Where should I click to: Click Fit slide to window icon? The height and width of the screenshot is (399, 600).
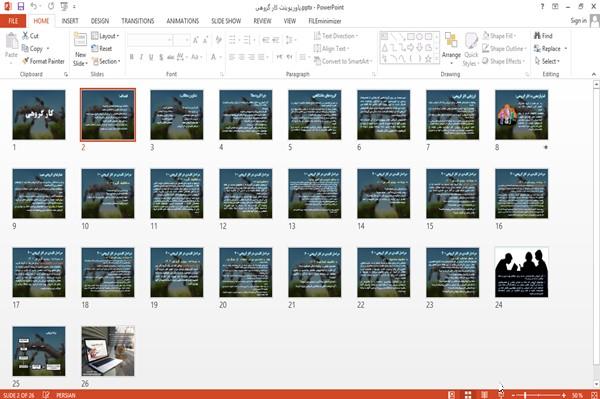click(x=594, y=395)
